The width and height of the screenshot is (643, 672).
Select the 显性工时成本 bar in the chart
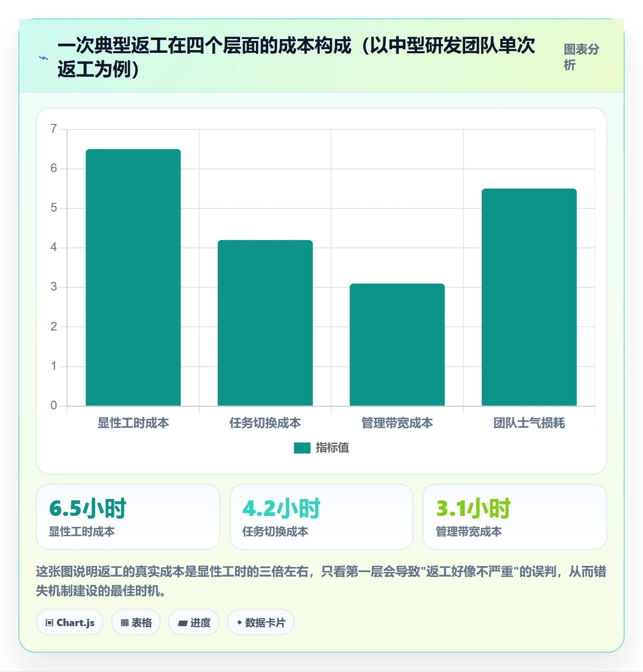pyautogui.click(x=133, y=277)
